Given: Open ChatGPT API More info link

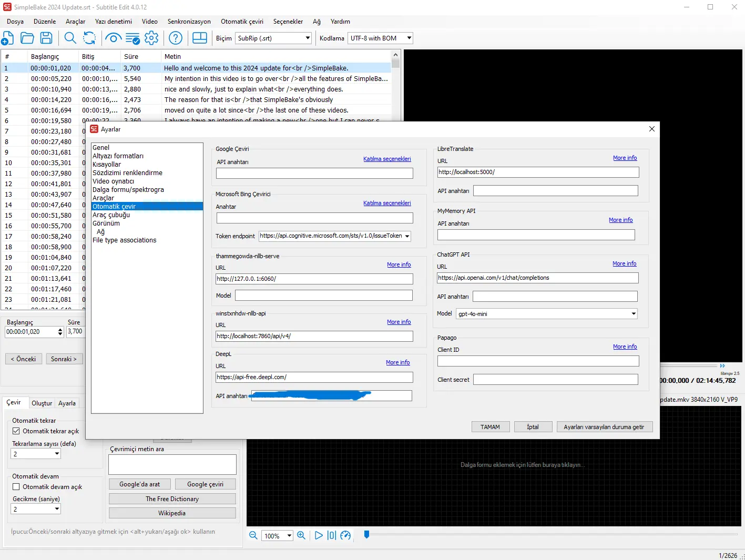Looking at the screenshot, I should pos(624,263).
